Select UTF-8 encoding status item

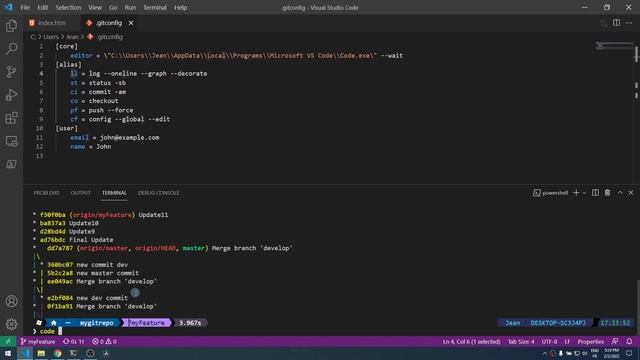[549, 342]
